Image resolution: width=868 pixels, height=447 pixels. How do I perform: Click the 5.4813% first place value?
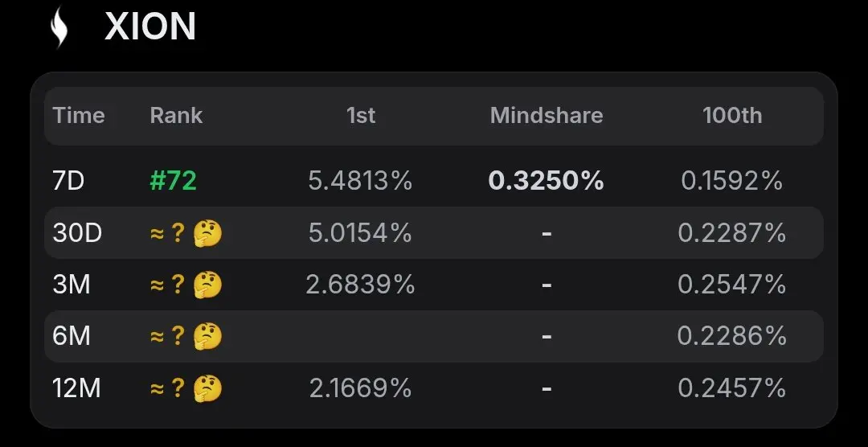pos(360,181)
